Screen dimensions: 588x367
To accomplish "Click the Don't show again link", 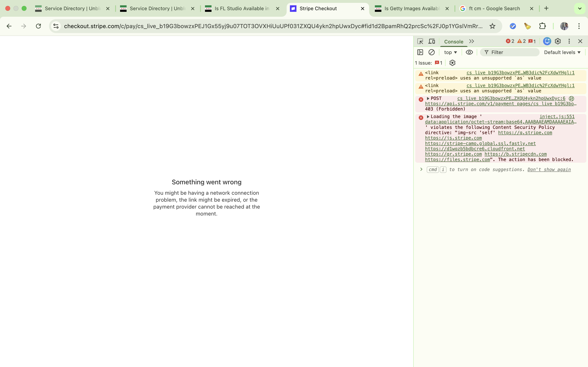I will click(549, 169).
